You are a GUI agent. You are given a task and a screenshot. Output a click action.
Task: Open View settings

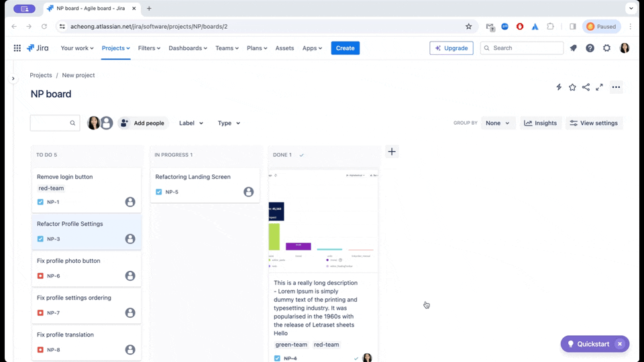point(594,123)
